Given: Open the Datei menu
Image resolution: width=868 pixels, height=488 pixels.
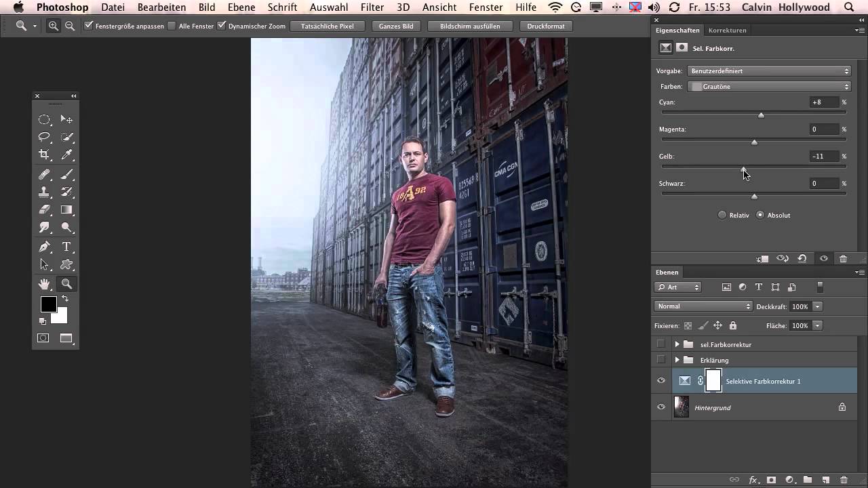Looking at the screenshot, I should tap(113, 7).
